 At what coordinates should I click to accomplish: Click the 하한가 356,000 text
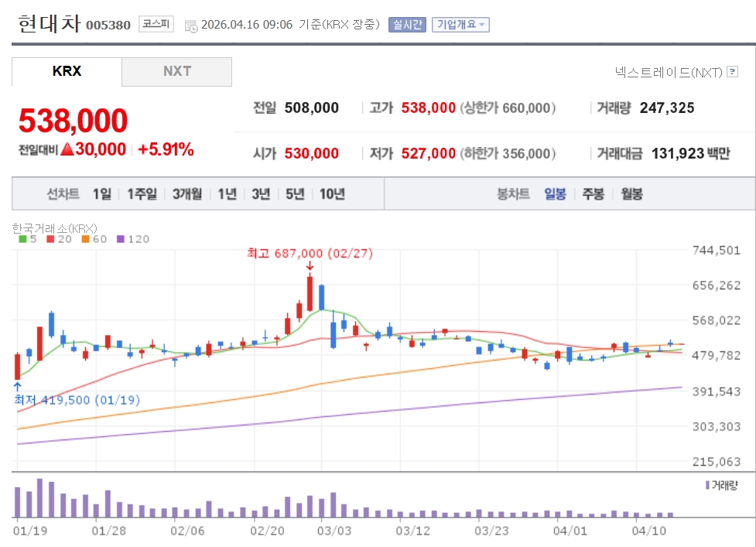(508, 153)
